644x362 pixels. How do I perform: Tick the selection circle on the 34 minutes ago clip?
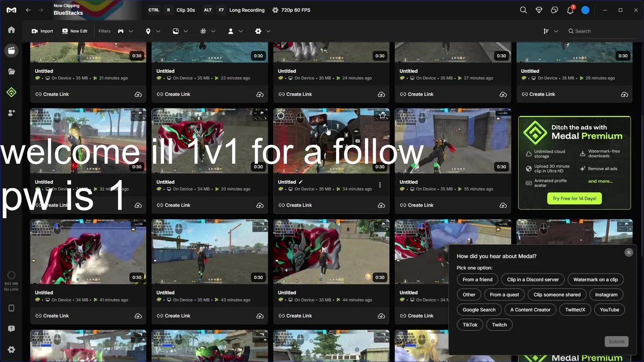[281, 116]
